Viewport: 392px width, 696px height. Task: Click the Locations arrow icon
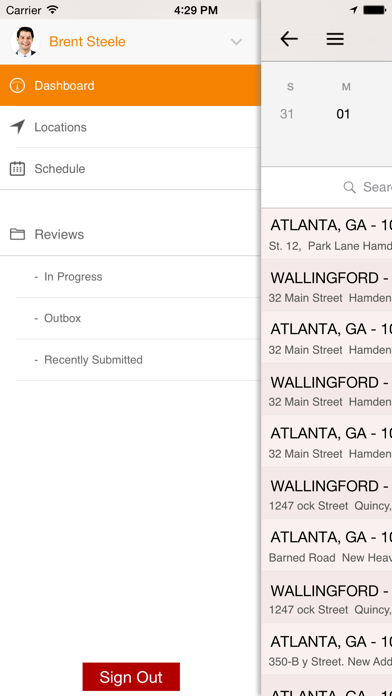tap(17, 127)
